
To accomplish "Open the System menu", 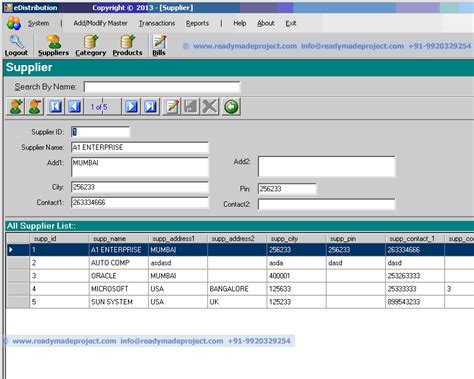I will [38, 23].
